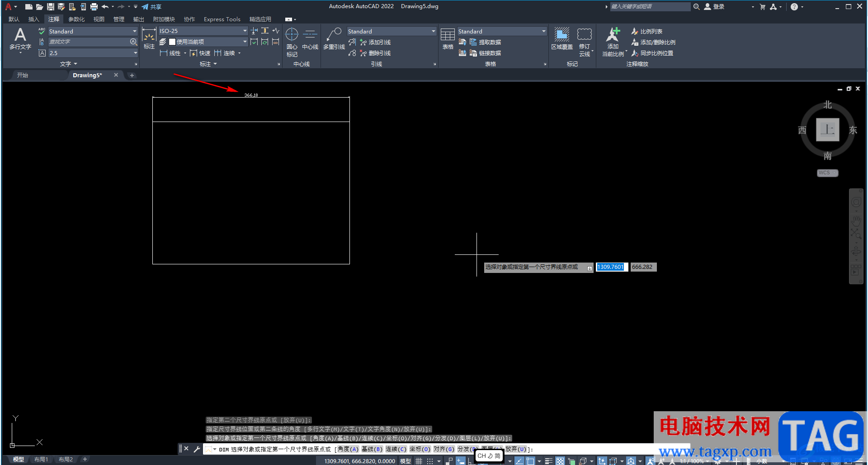Switch to the 参数化 ribbon tab

(76, 19)
